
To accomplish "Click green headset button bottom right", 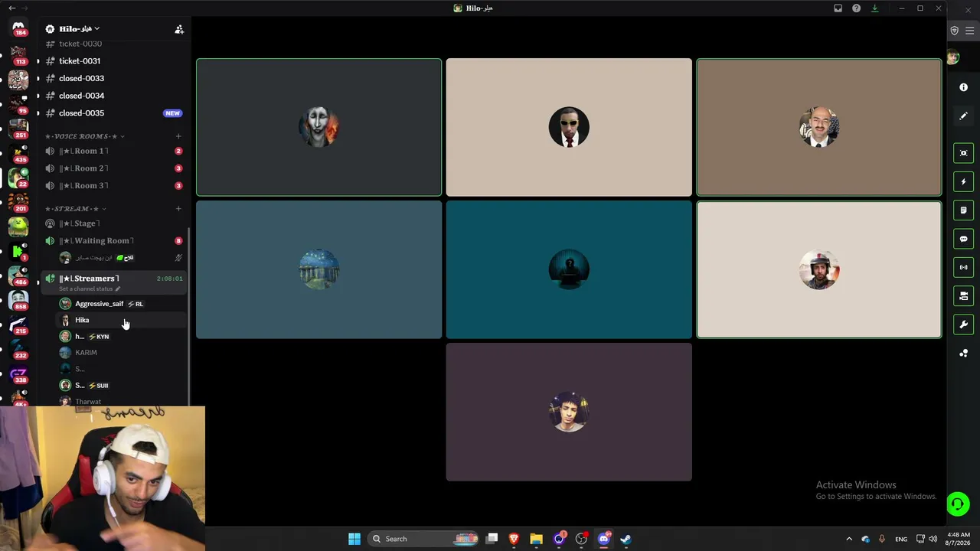I will pos(958,504).
